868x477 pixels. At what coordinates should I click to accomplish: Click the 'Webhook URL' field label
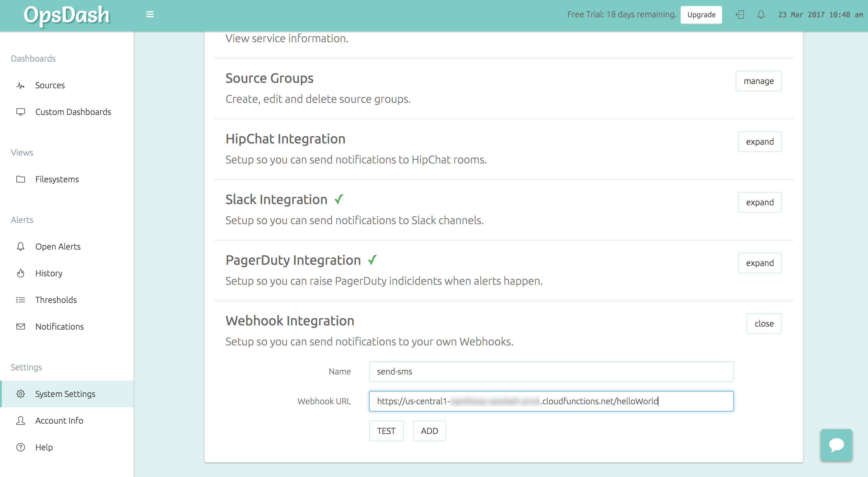[324, 401]
